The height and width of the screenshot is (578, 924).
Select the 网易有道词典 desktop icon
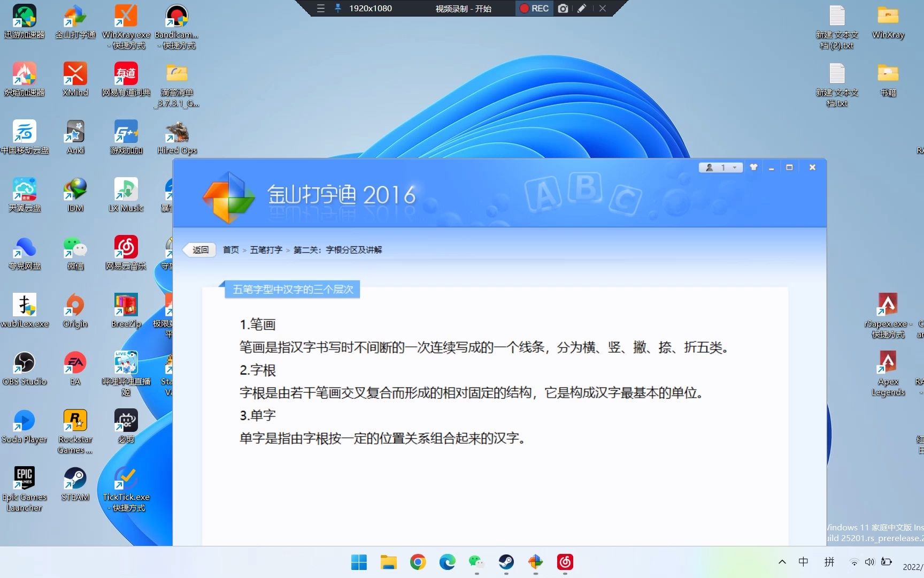pyautogui.click(x=126, y=79)
